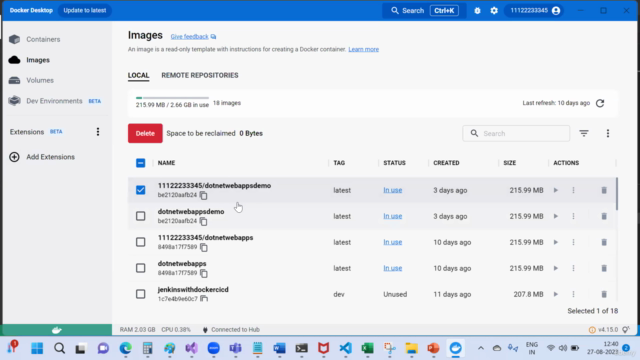
Task: Check the dotnetwebapps image checkbox
Action: [x=140, y=268]
